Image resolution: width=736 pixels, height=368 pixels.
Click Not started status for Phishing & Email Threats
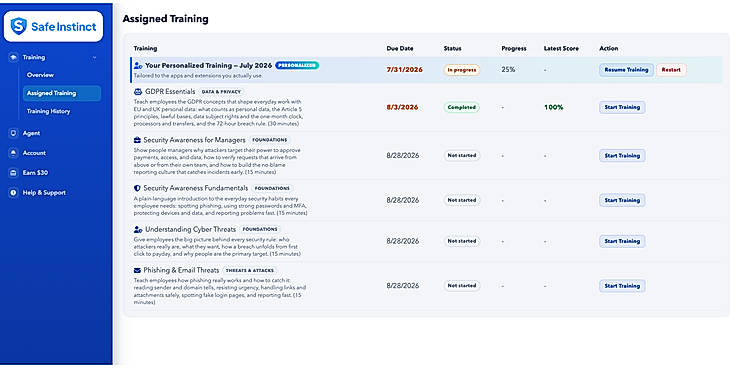[x=462, y=285]
